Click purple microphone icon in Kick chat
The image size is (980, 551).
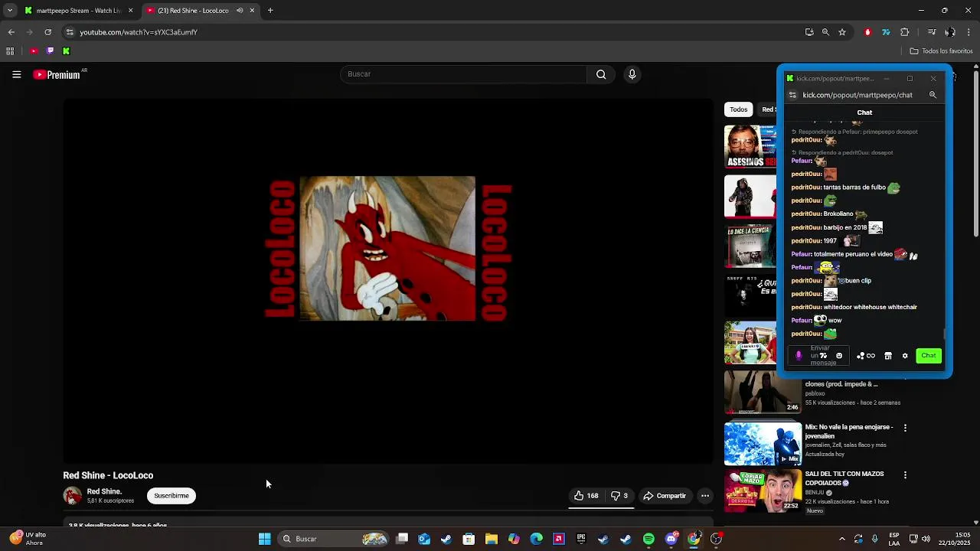799,356
